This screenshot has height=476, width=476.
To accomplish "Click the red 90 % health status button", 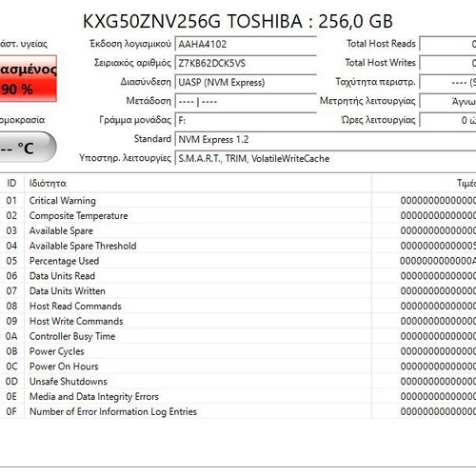I will pos(28,79).
